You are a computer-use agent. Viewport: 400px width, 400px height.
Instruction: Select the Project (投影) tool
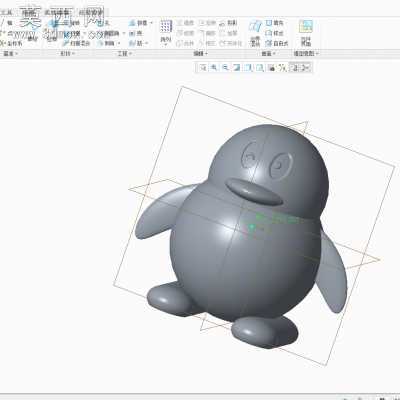pos(228,23)
